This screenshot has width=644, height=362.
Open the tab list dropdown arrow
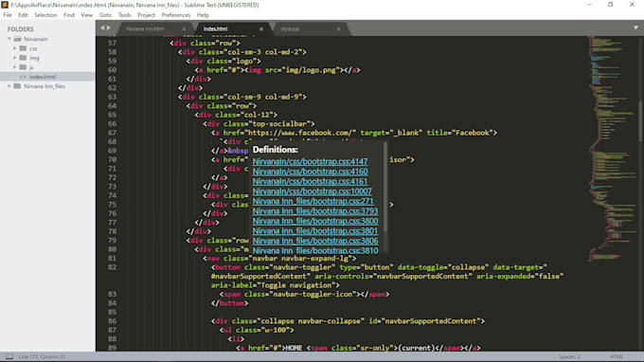635,27
